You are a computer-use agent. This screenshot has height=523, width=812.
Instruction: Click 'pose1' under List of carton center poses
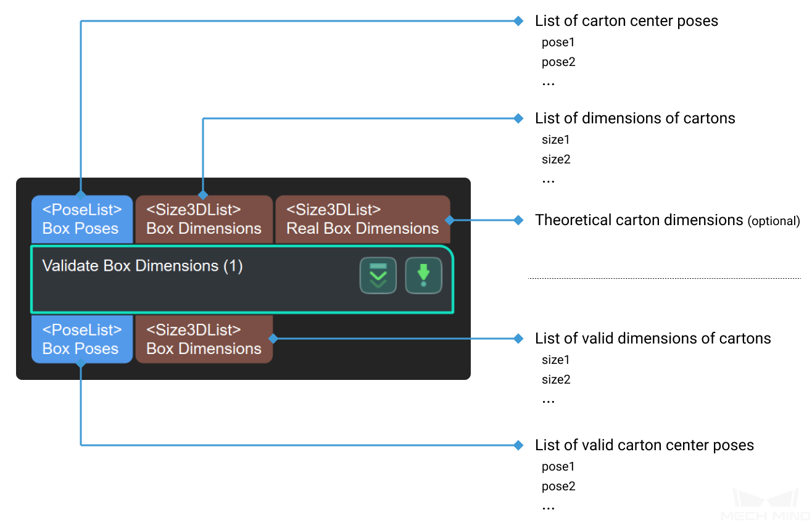click(558, 43)
